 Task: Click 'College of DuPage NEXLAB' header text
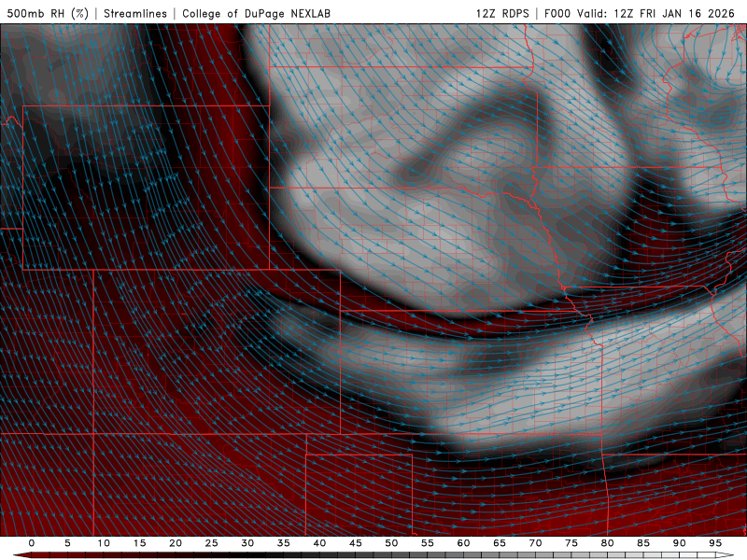pos(256,13)
